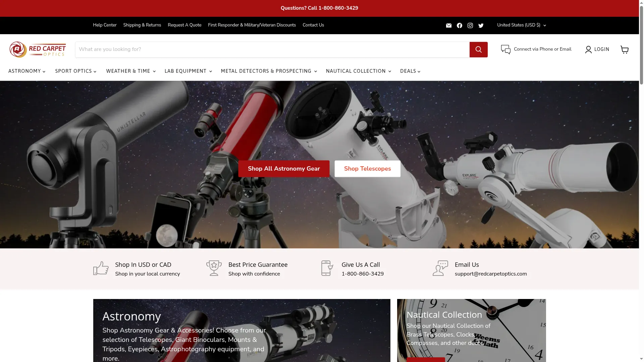644x362 pixels.
Task: Click the phone Give Us A Call icon
Action: click(327, 268)
